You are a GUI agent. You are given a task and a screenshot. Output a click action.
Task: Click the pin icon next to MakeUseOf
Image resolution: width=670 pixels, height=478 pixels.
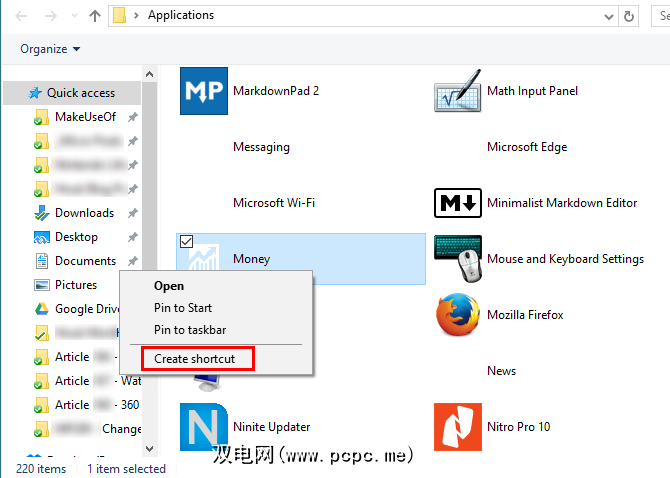(132, 117)
